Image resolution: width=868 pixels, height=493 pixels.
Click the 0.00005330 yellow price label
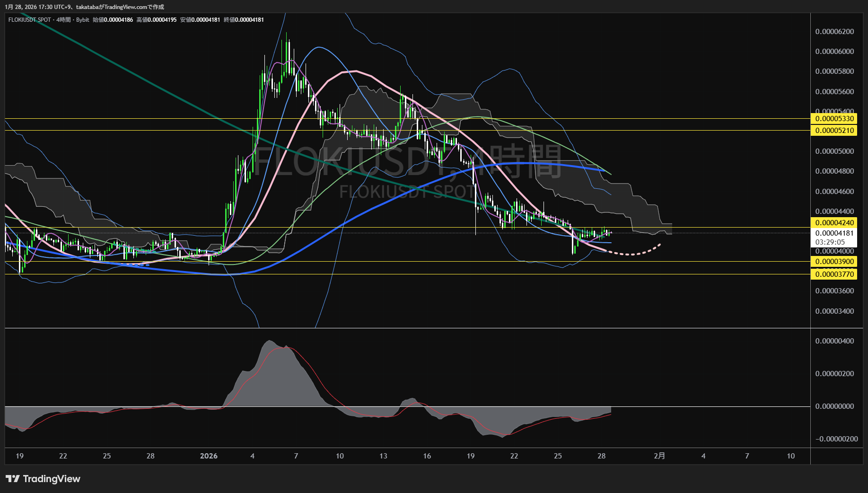[x=834, y=119]
